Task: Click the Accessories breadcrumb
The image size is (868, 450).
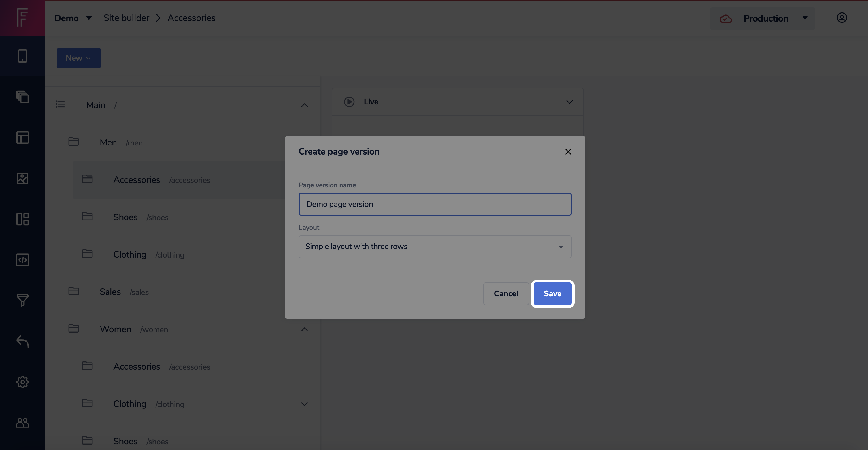Action: 192,18
